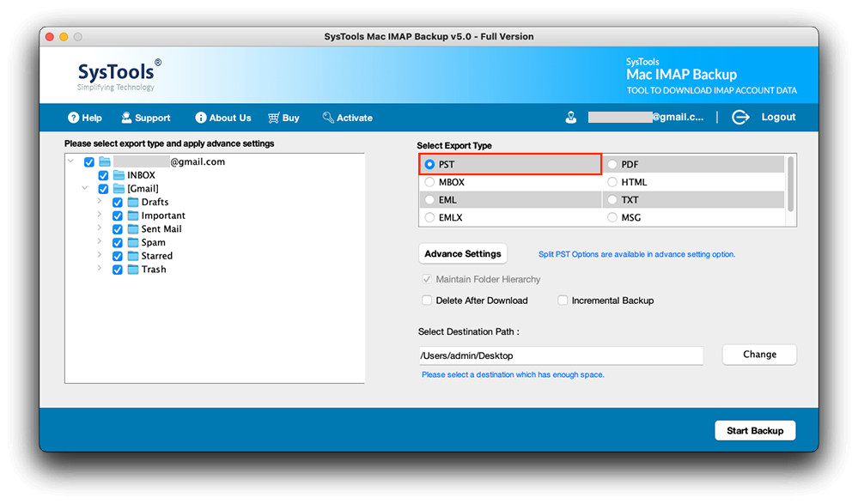Select PST export type
Screen dimensions: 858x504
(x=430, y=164)
